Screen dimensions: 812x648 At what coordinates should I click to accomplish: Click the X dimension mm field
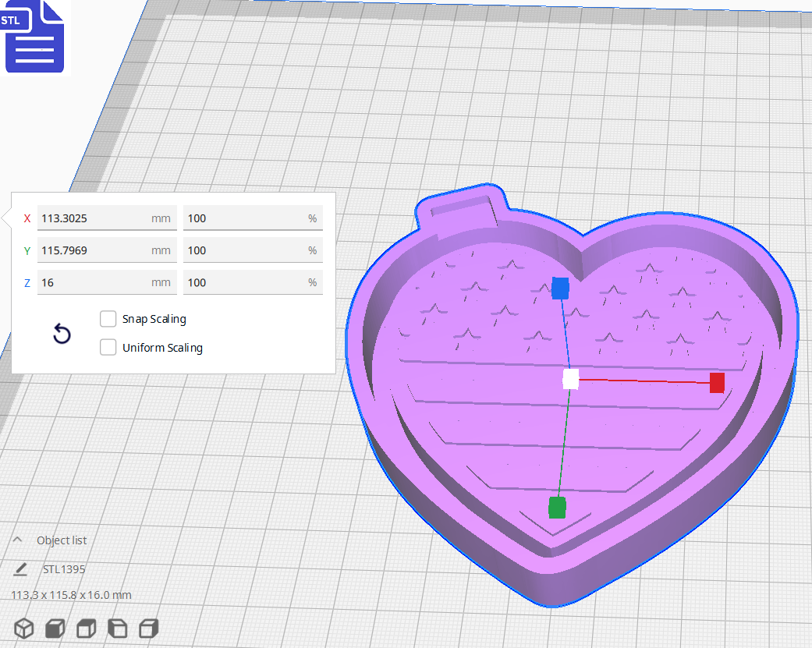pos(94,218)
